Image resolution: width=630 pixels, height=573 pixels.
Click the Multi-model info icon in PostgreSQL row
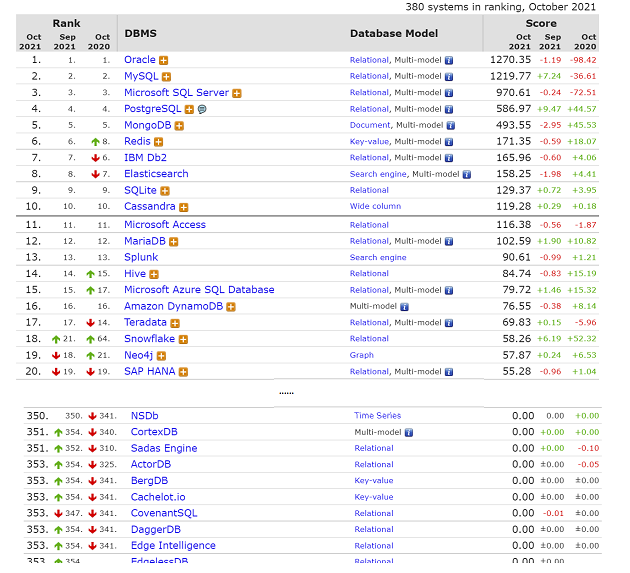[x=449, y=109]
